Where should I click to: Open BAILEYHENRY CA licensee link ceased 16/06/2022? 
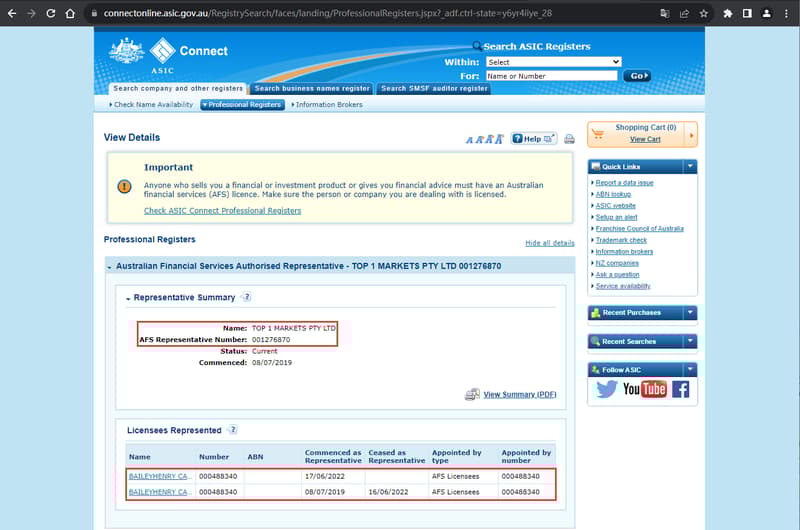(x=160, y=492)
